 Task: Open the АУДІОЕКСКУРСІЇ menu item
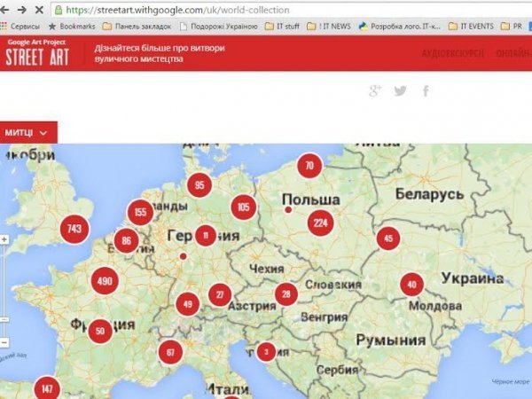pyautogui.click(x=454, y=53)
